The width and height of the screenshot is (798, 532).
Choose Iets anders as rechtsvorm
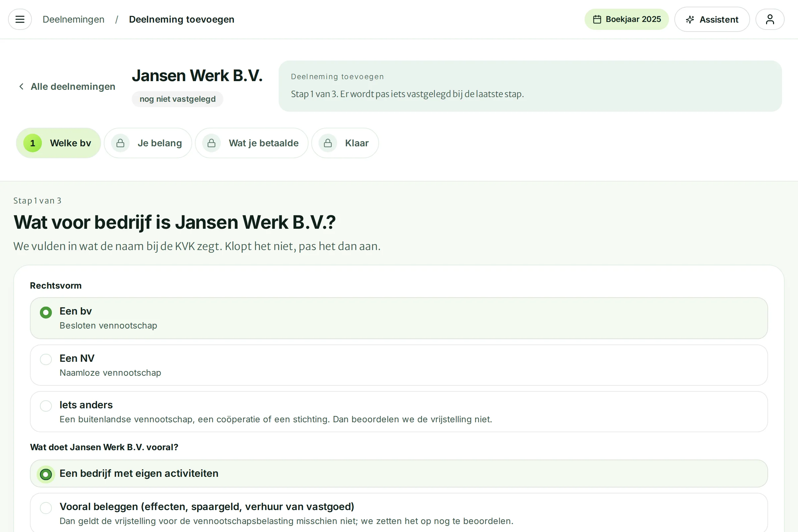399,412
